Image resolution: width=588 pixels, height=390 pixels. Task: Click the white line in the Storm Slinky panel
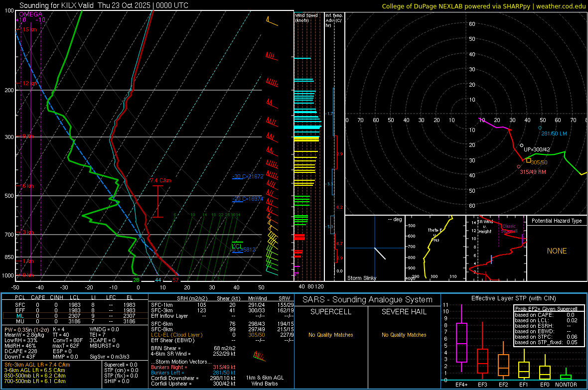pyautogui.click(x=380, y=254)
